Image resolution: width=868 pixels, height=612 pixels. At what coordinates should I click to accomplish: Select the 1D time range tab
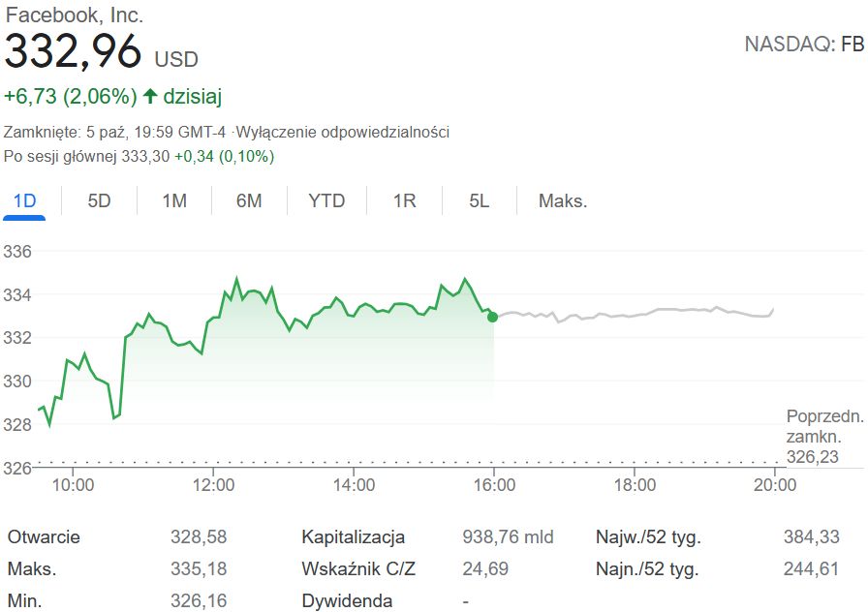[24, 201]
